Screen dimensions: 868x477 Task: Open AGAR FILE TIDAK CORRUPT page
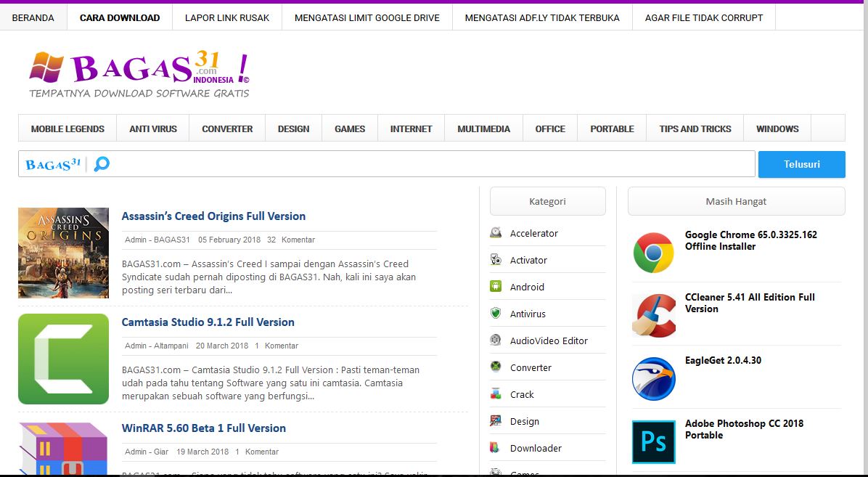click(x=703, y=17)
